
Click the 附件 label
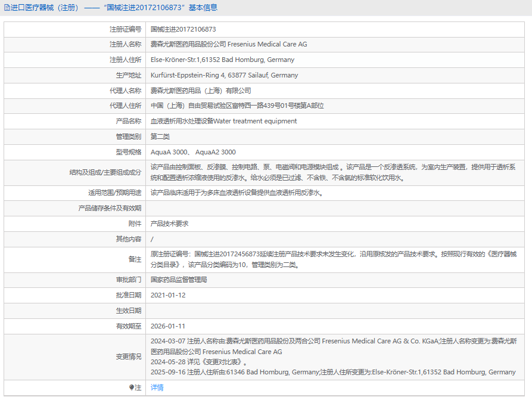pyautogui.click(x=135, y=224)
